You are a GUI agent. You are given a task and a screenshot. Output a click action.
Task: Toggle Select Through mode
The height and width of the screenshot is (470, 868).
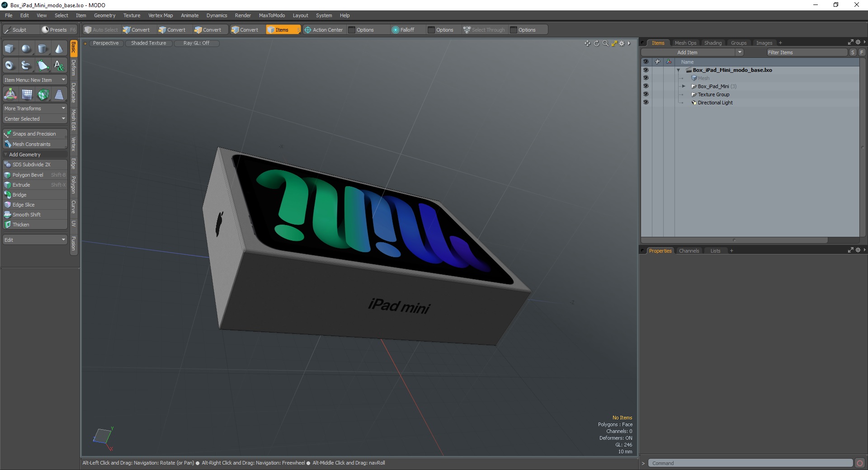click(484, 30)
